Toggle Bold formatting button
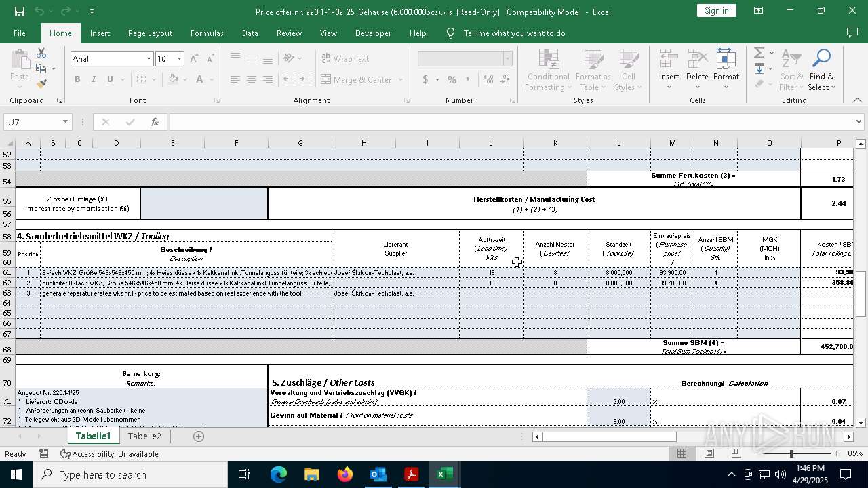This screenshot has height=488, width=868. click(x=77, y=79)
